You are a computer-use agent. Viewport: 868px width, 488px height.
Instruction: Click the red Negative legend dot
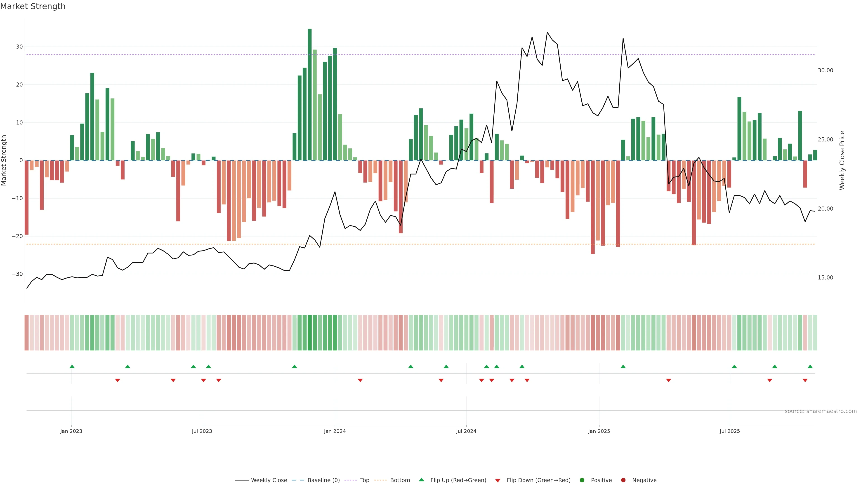pos(623,480)
